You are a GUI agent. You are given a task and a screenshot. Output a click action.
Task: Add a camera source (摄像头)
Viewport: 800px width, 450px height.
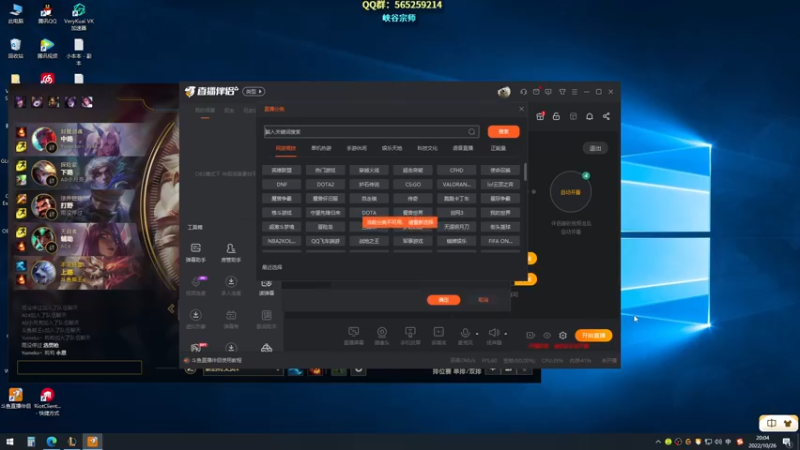tap(382, 336)
